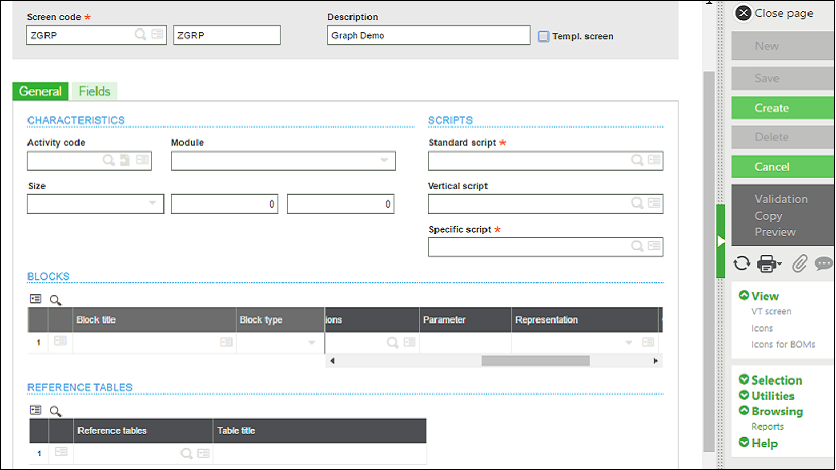Search for a Specific script using magnifier
The height and width of the screenshot is (470, 836).
tap(637, 246)
